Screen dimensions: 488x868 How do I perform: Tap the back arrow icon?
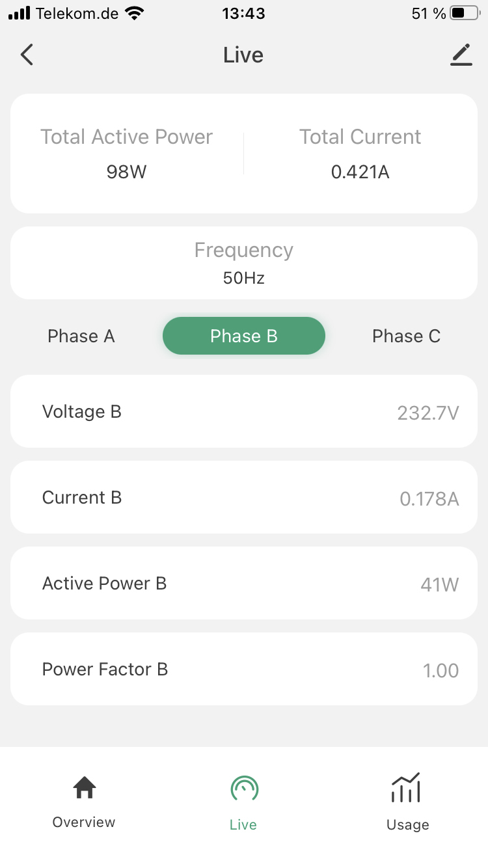coord(27,55)
